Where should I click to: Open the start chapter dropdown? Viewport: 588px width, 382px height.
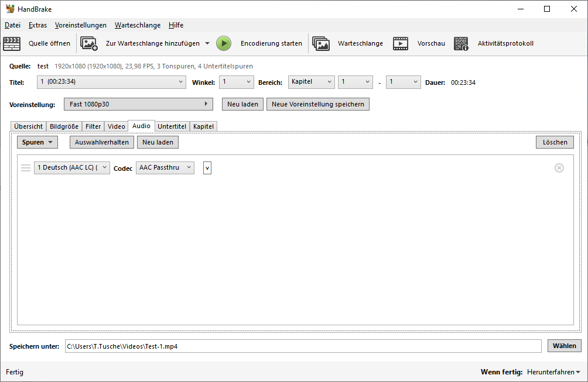pyautogui.click(x=355, y=82)
